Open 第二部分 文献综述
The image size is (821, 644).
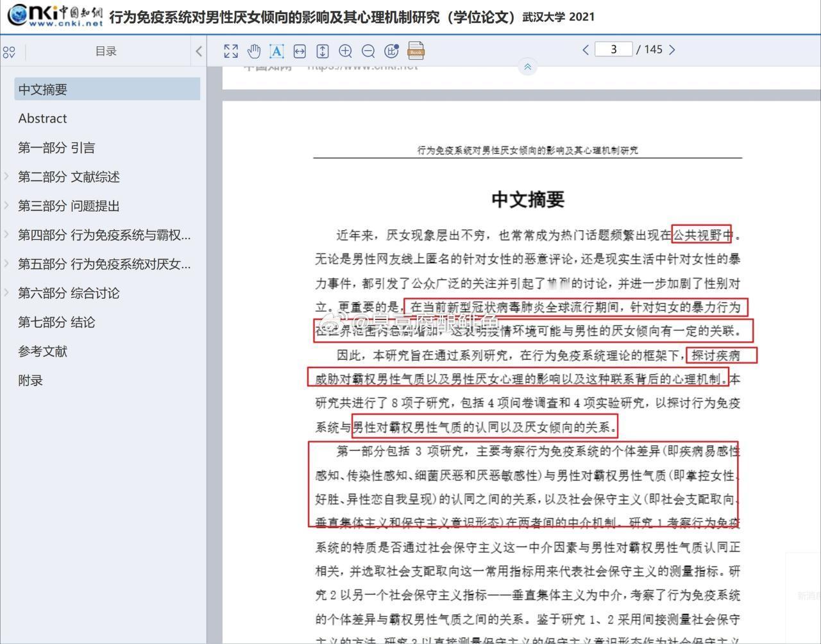coord(69,176)
